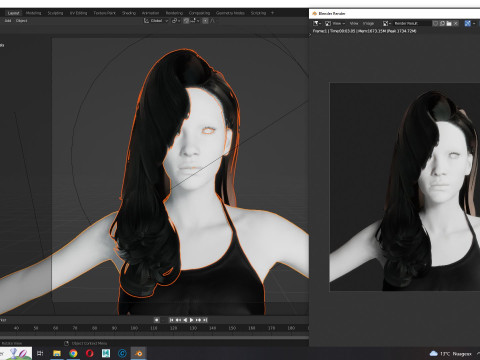Open the teal app icon beside Opera in taskbar

tap(106, 353)
